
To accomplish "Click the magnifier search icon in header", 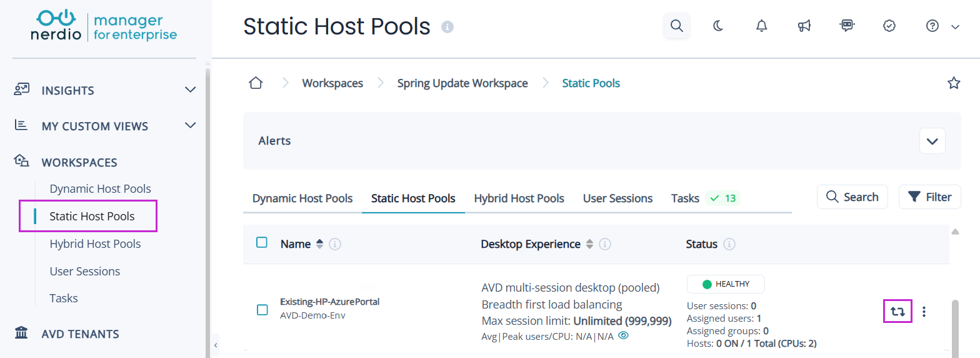I will coord(676,26).
